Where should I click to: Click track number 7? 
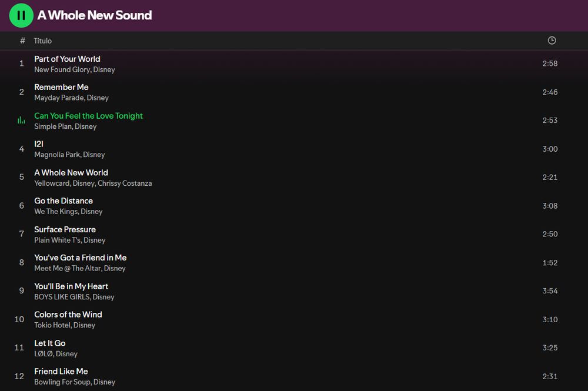pos(21,234)
